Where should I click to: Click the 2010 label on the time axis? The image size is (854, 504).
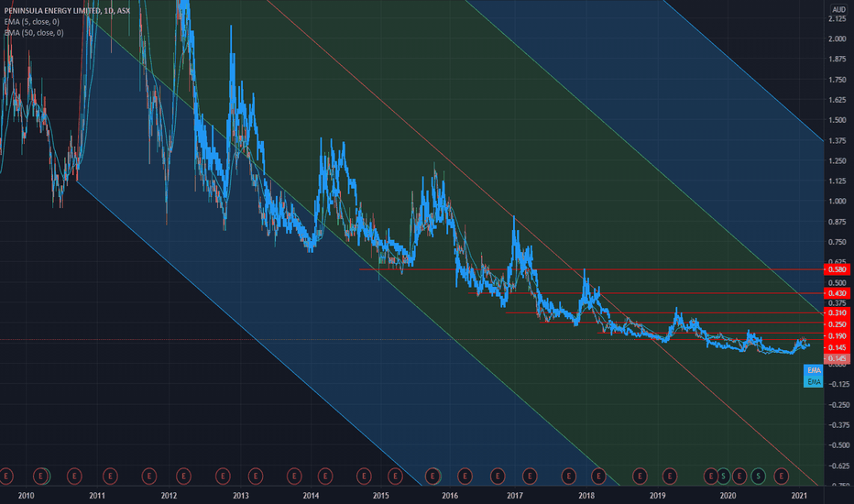(27, 495)
